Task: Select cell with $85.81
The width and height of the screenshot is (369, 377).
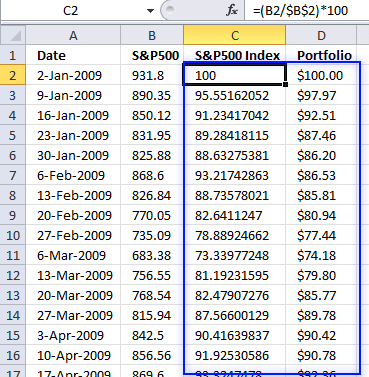Action: point(321,195)
